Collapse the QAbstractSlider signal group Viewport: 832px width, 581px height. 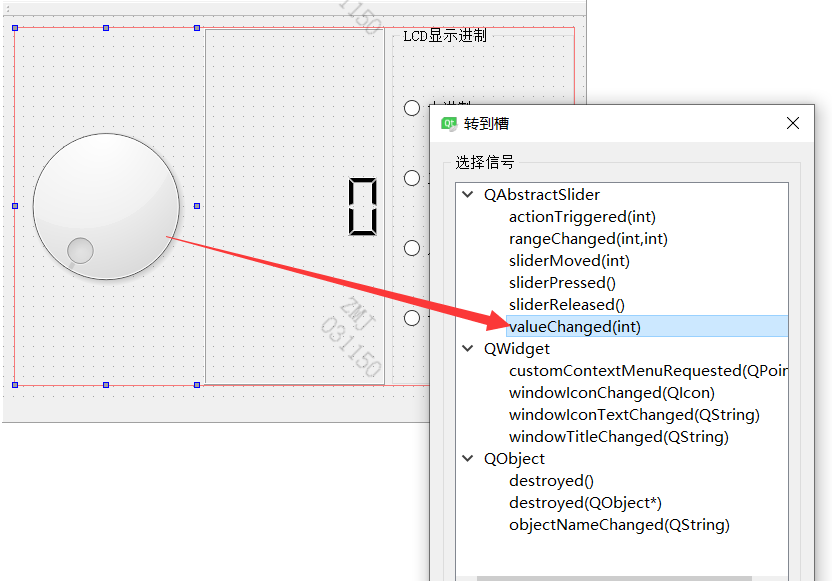coord(467,194)
